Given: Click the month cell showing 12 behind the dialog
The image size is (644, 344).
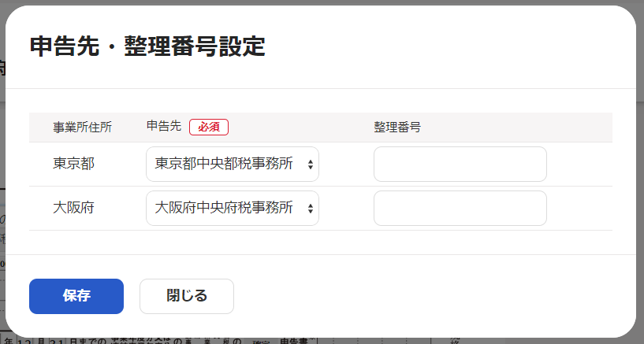Looking at the screenshot, I should pyautogui.click(x=24, y=341).
